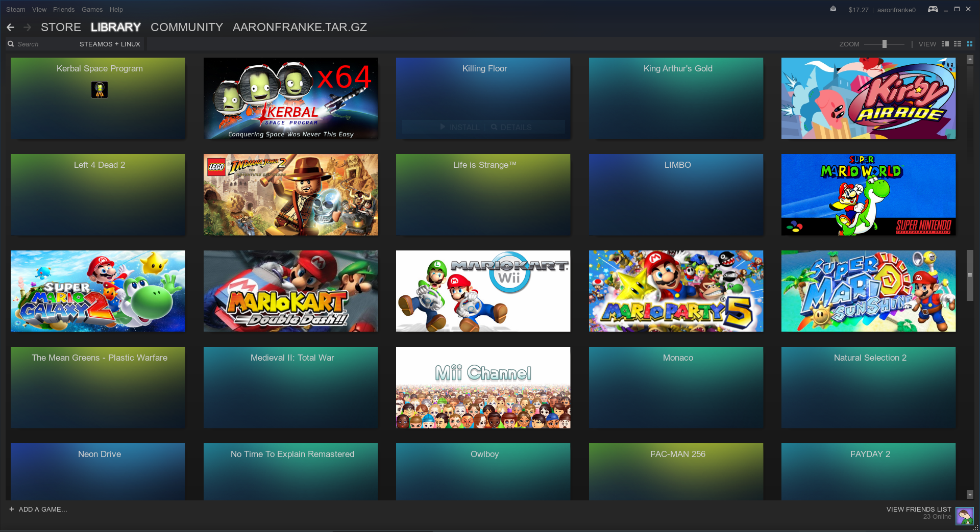Switch to the STORE tab

[x=61, y=27]
